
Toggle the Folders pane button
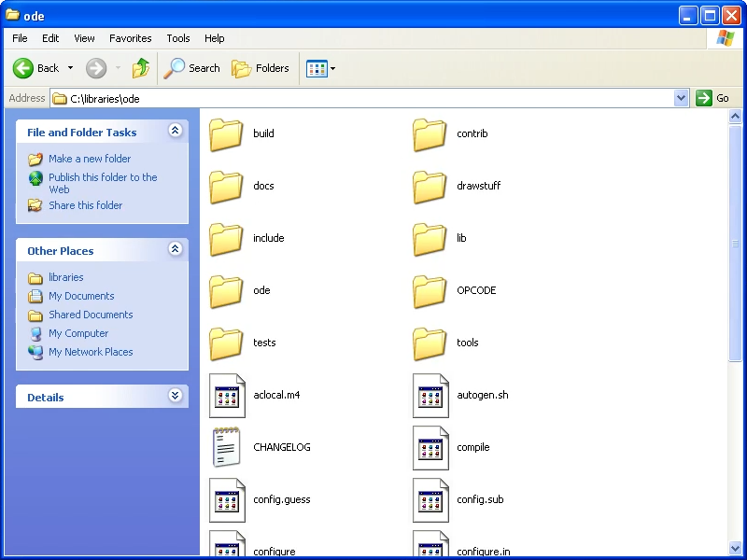coord(261,68)
